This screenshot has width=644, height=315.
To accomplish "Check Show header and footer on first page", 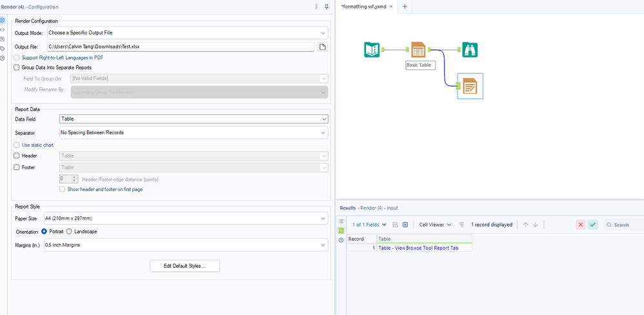I will 62,189.
